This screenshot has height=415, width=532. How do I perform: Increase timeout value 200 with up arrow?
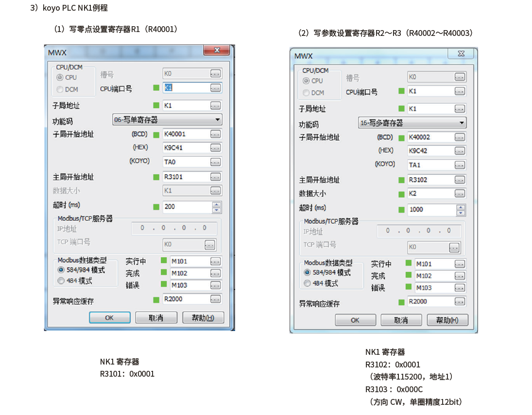pyautogui.click(x=217, y=204)
